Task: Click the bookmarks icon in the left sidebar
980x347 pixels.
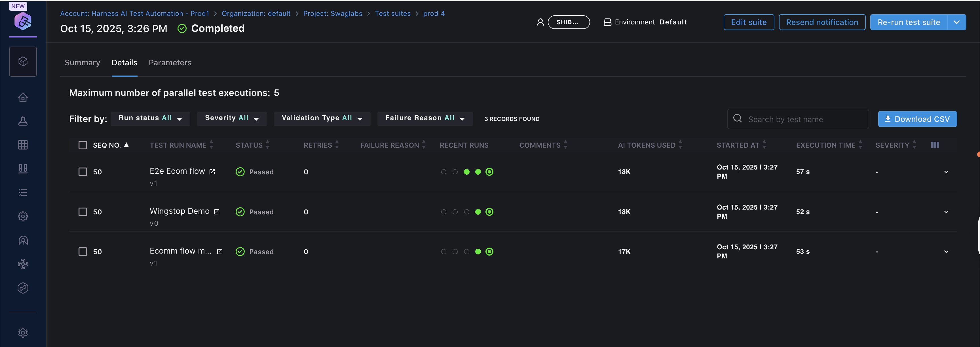Action: pos(23,168)
